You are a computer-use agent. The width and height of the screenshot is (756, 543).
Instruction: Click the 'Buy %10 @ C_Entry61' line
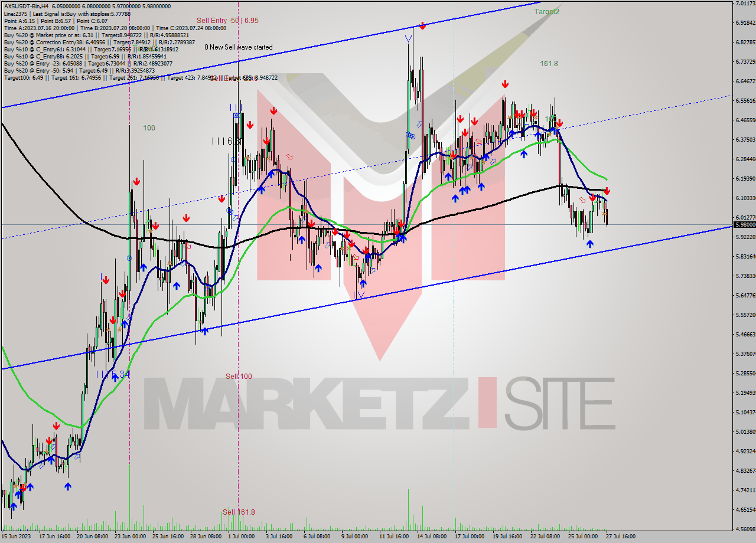point(92,49)
